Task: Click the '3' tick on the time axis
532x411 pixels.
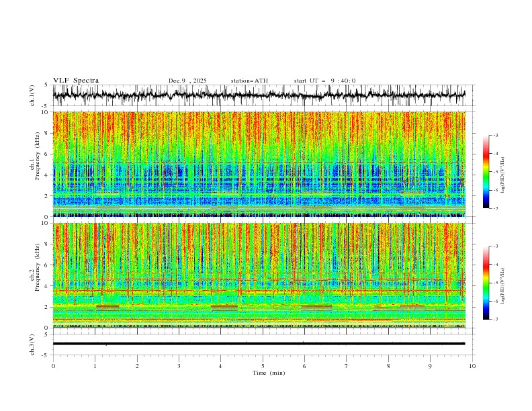Action: coord(179,366)
